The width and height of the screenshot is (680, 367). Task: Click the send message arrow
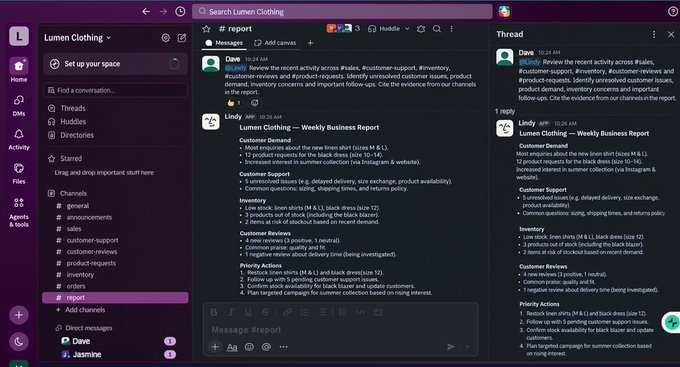[451, 346]
